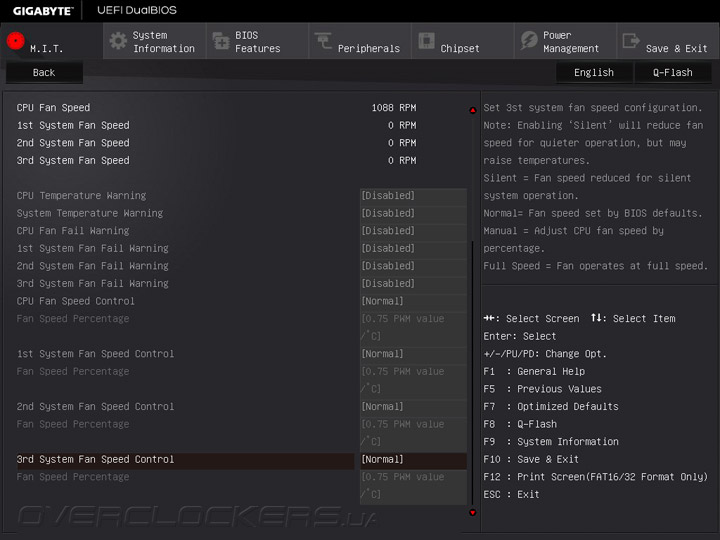Open System Temperature Warning value dropdown

pyautogui.click(x=413, y=213)
